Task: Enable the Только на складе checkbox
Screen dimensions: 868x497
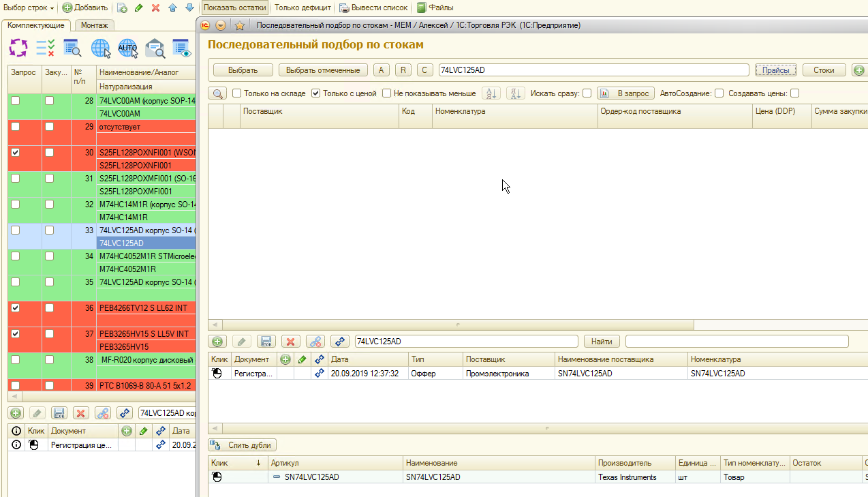Action: 237,93
